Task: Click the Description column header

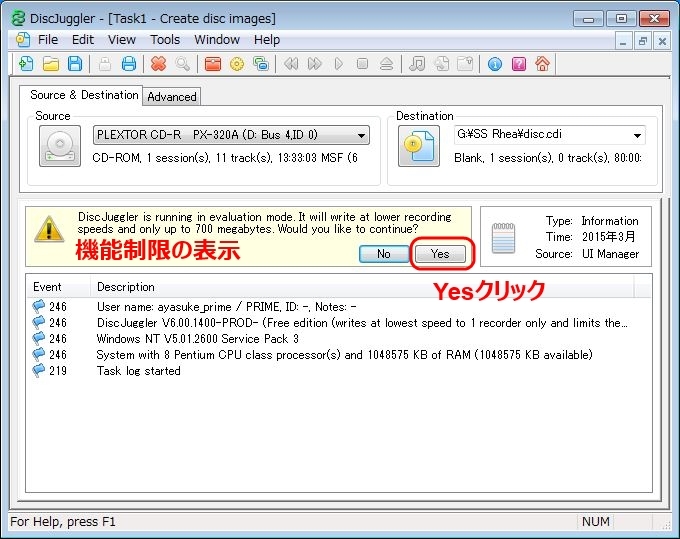Action: [x=362, y=287]
